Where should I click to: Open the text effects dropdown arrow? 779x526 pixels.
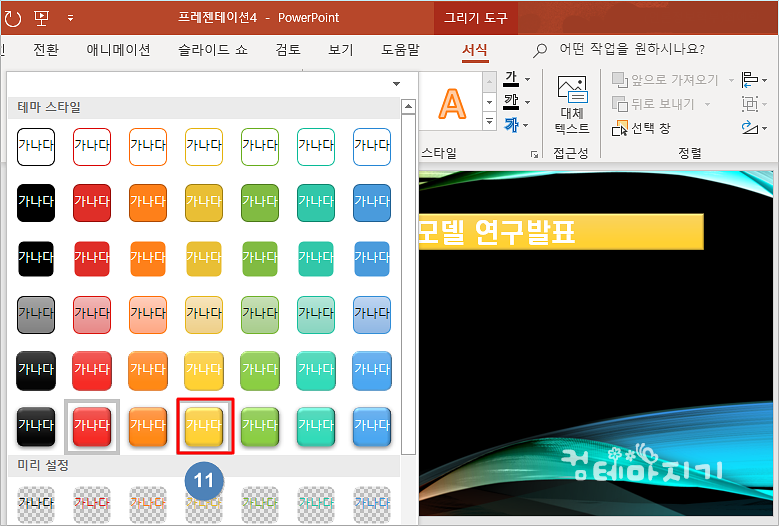pyautogui.click(x=526, y=125)
